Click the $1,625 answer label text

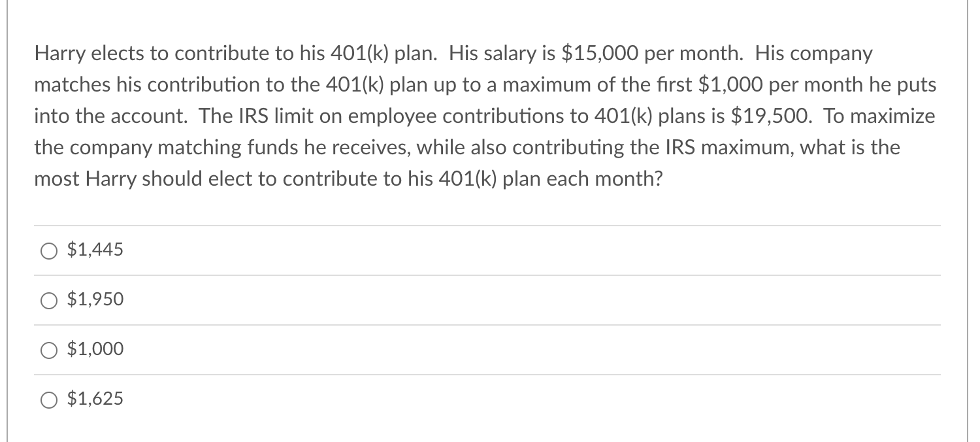tap(94, 398)
